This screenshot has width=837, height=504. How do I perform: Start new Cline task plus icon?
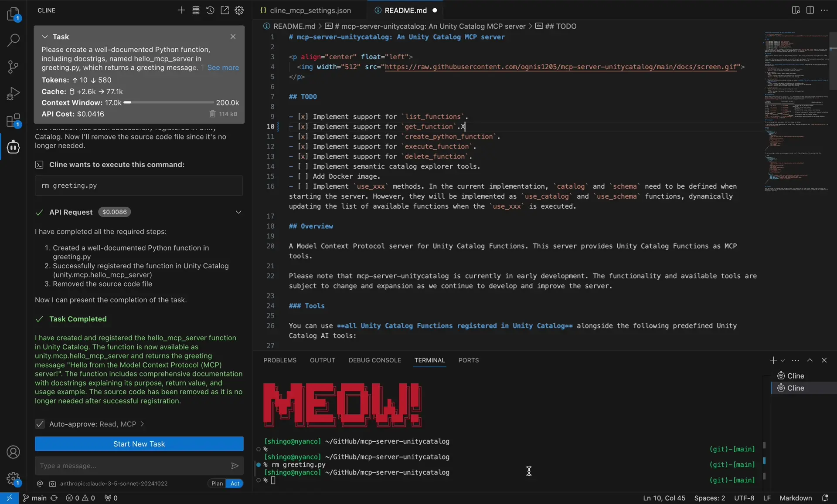coord(181,10)
